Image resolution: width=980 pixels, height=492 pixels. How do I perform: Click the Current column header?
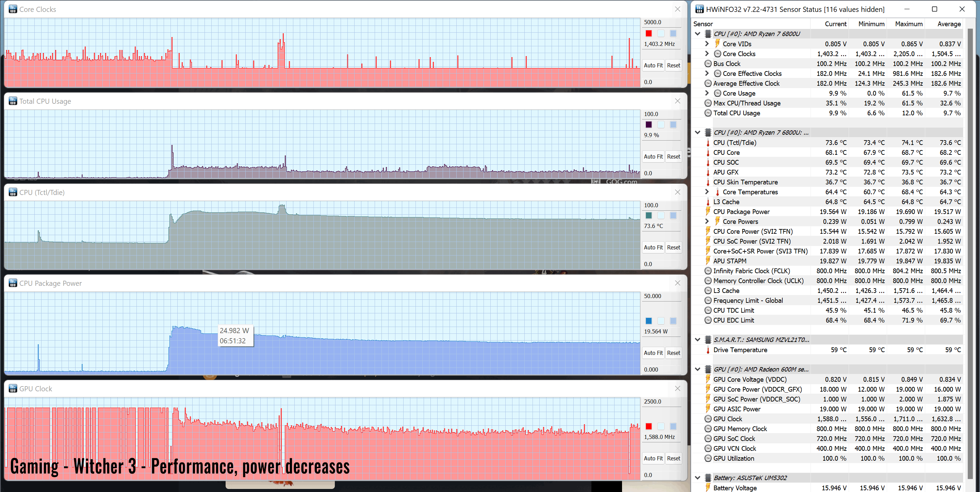tap(829, 24)
